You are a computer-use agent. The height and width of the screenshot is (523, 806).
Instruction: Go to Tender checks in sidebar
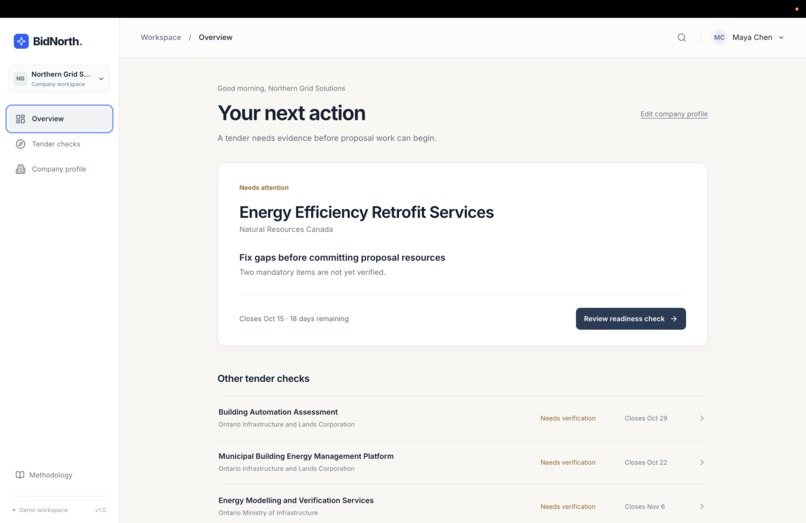[x=60, y=144]
